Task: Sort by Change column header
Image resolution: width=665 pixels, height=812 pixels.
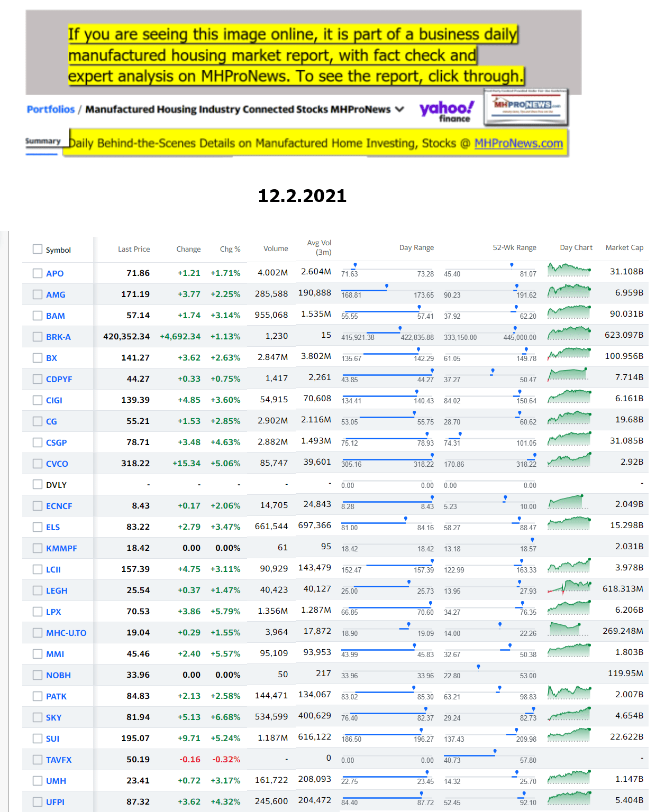Action: tap(188, 249)
